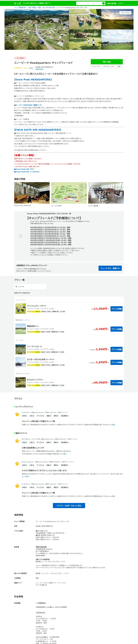Click the シェアする share button

(x=125, y=13)
